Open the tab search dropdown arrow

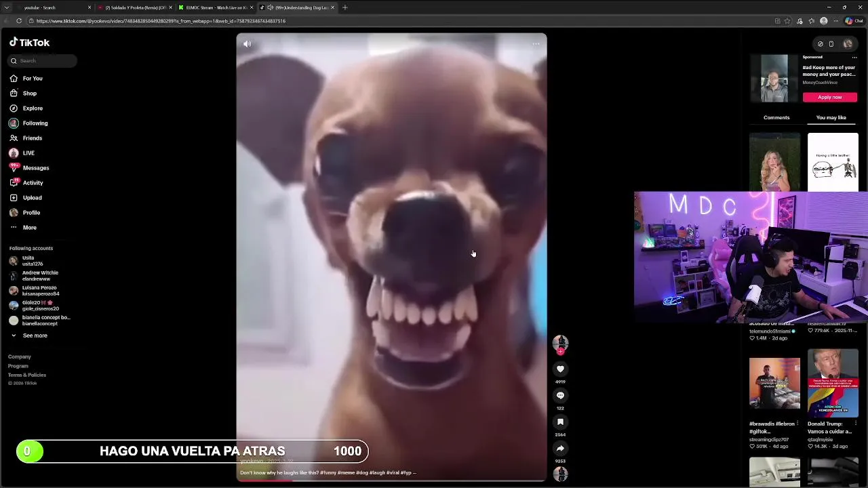point(5,7)
